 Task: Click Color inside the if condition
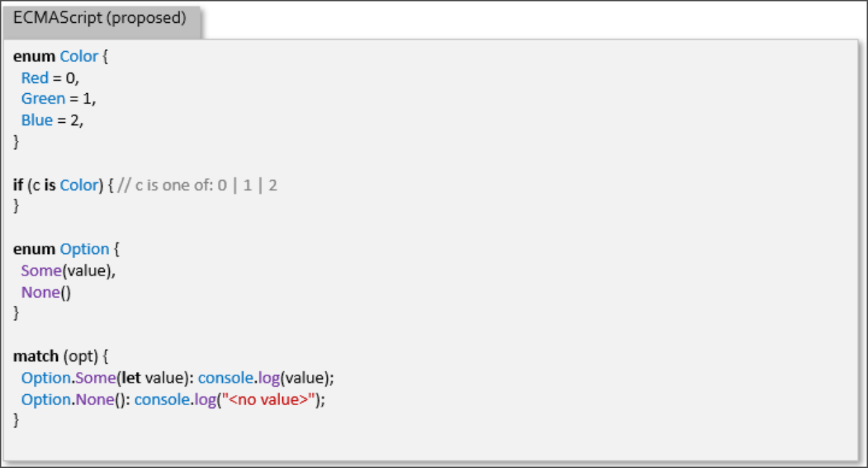[79, 185]
